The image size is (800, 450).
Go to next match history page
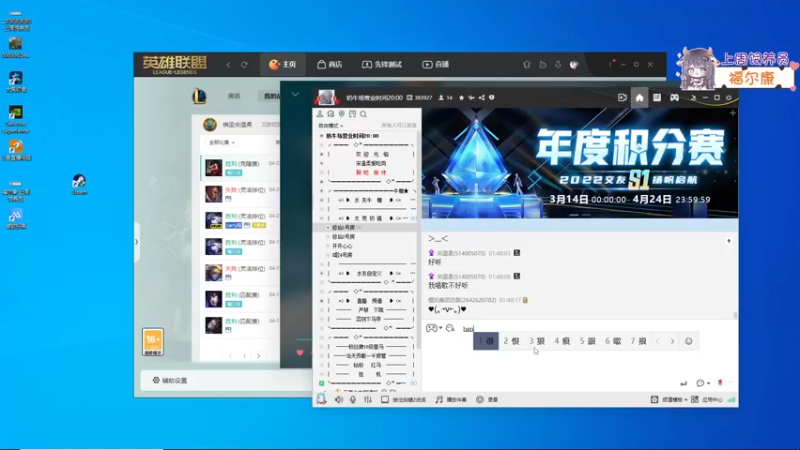pos(259,356)
